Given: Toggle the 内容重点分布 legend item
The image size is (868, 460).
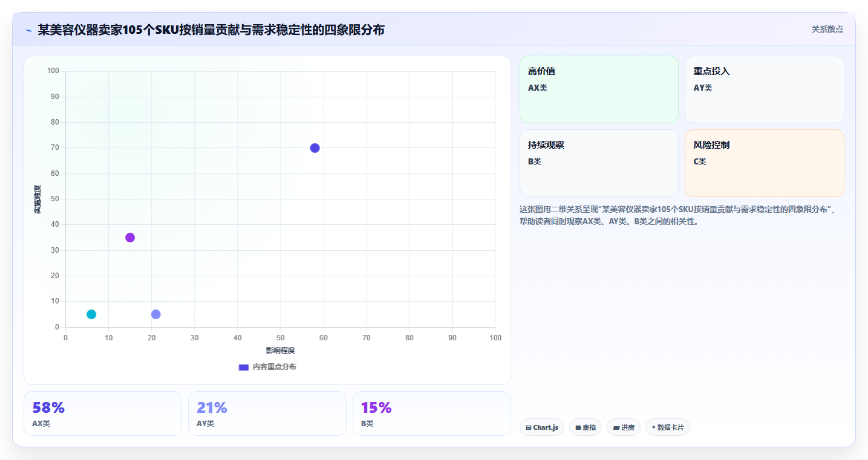Looking at the screenshot, I should click(x=267, y=367).
